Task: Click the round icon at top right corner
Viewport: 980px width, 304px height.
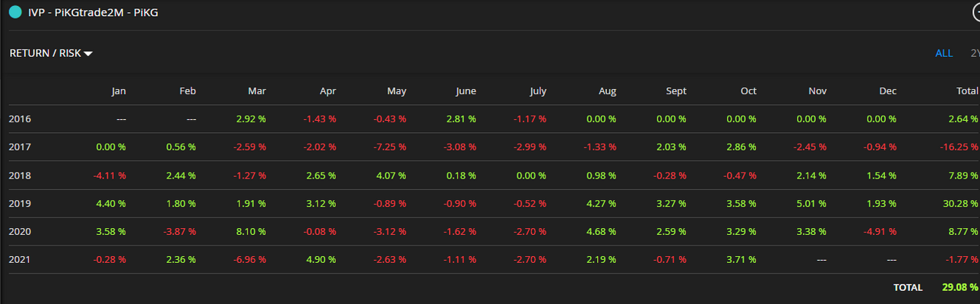Action: 975,12
